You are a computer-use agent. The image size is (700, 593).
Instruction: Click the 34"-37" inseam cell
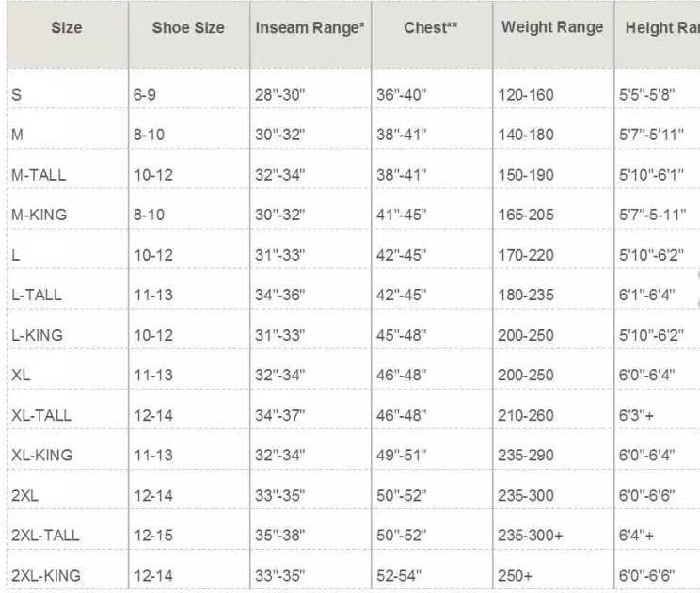pos(280,415)
